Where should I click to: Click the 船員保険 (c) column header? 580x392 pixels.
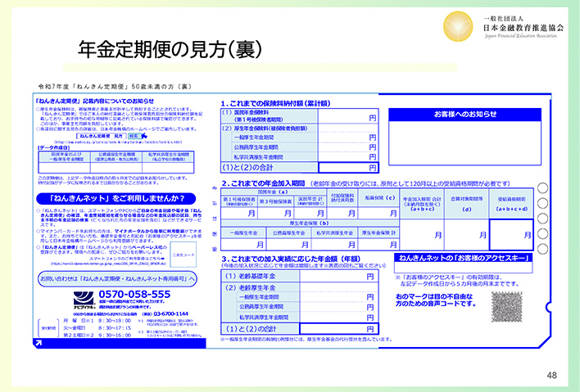tap(379, 198)
